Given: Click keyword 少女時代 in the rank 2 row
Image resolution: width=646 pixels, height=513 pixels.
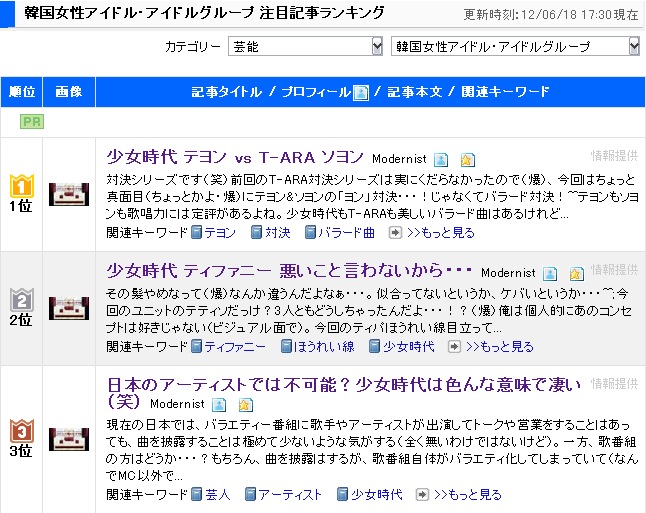Looking at the screenshot, I should tap(409, 347).
